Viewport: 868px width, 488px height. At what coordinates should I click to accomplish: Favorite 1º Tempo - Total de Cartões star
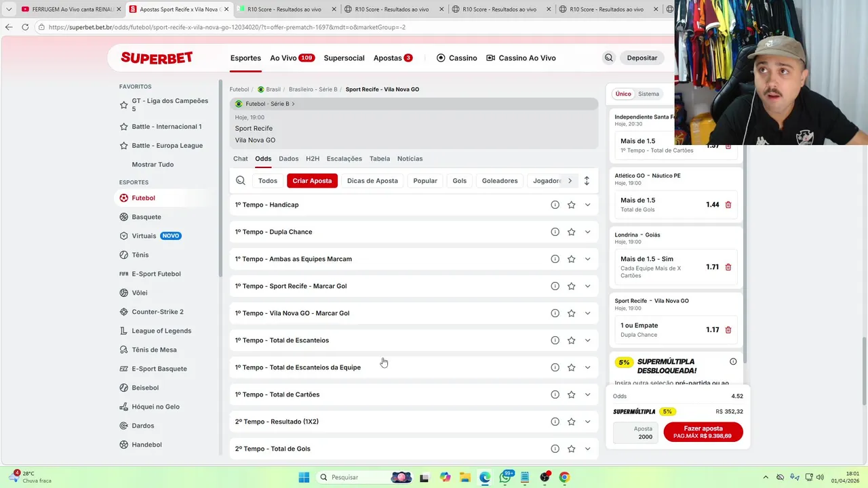572,394
